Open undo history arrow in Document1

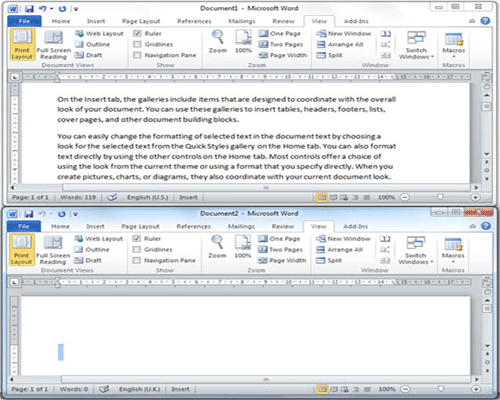(x=51, y=9)
